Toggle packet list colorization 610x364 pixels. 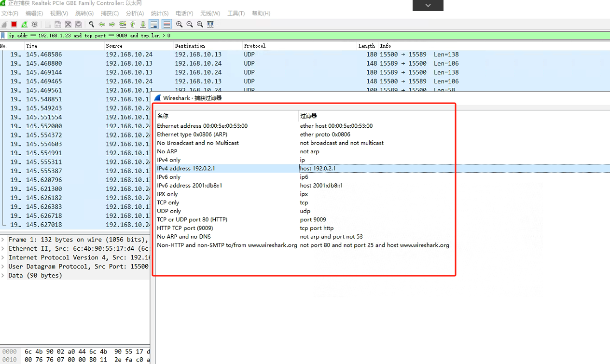point(166,24)
